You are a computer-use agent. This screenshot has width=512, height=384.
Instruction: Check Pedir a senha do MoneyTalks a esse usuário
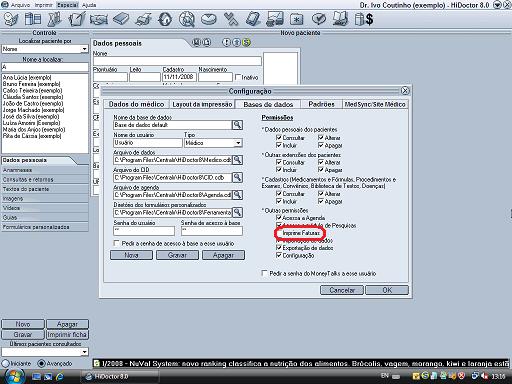tap(265, 273)
